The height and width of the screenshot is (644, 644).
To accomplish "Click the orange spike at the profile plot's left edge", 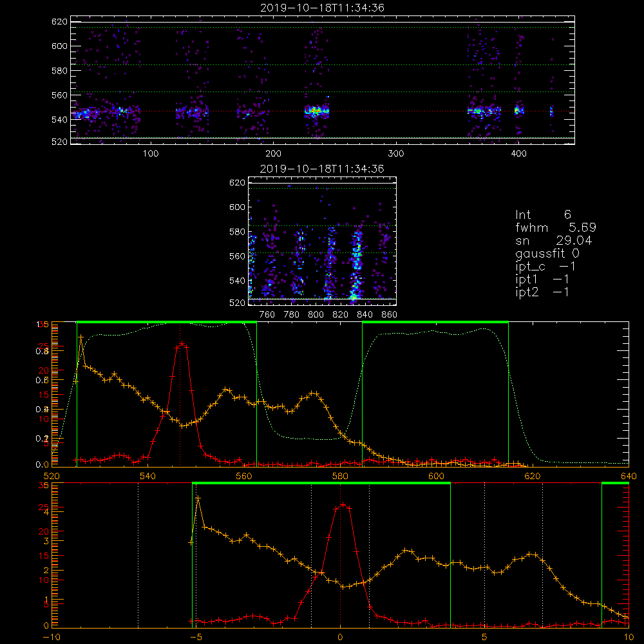I will [81, 337].
